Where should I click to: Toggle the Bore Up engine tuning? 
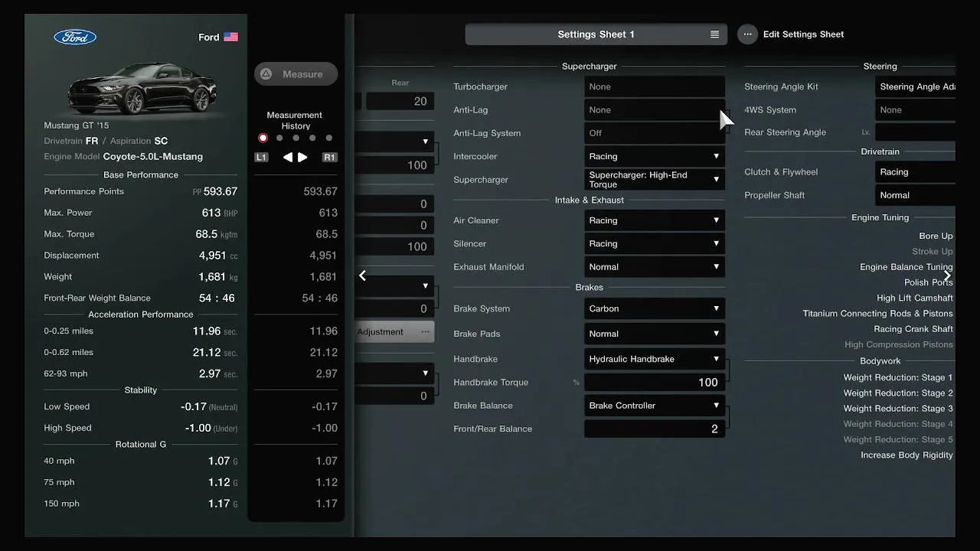coord(936,236)
